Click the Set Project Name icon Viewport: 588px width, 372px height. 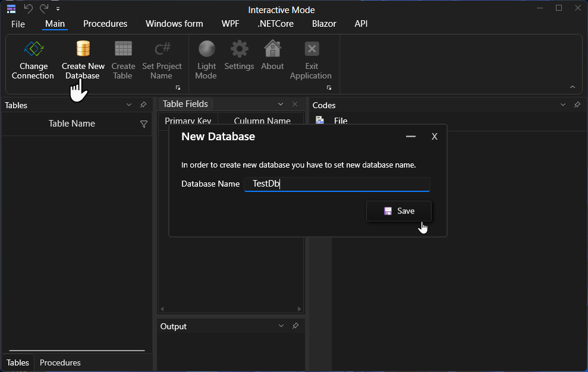point(162,49)
